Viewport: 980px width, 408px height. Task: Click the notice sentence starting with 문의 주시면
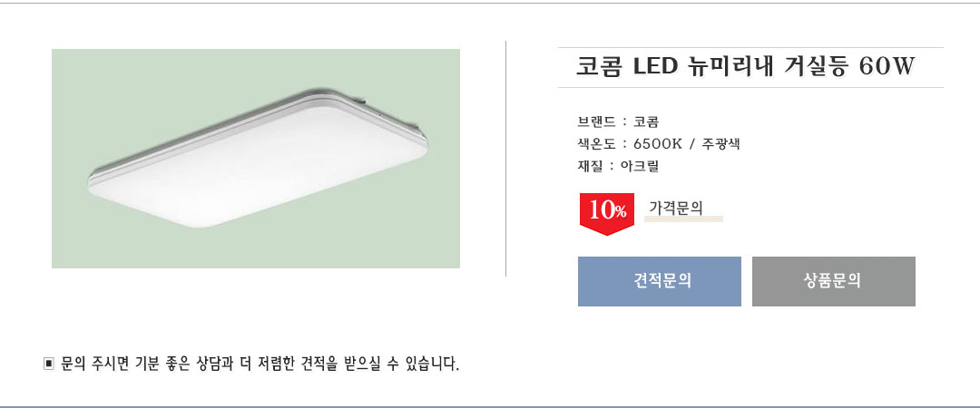[260, 364]
